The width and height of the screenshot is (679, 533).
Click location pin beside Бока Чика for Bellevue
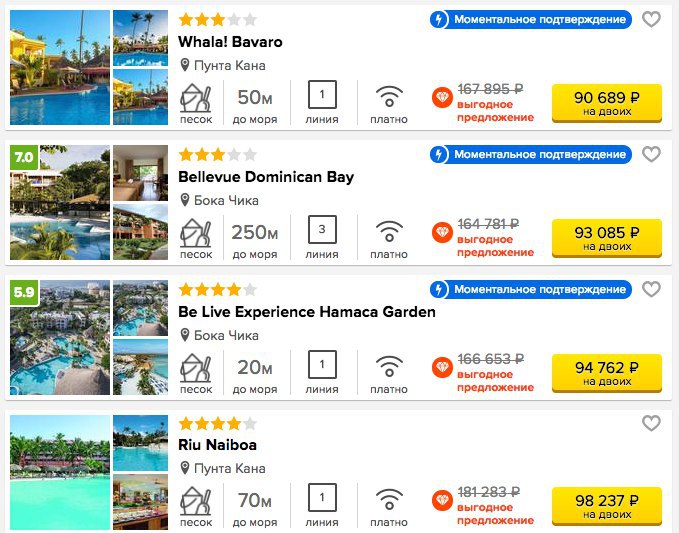(185, 200)
